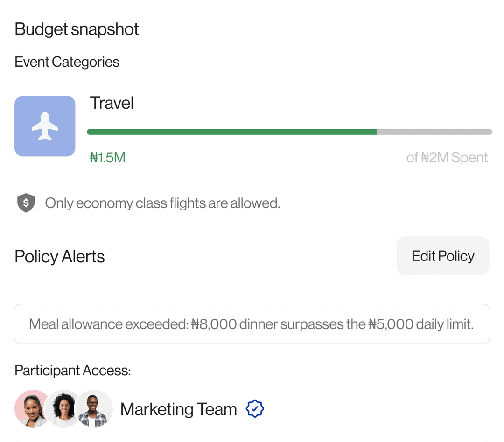Click the Participant Access label

72,370
